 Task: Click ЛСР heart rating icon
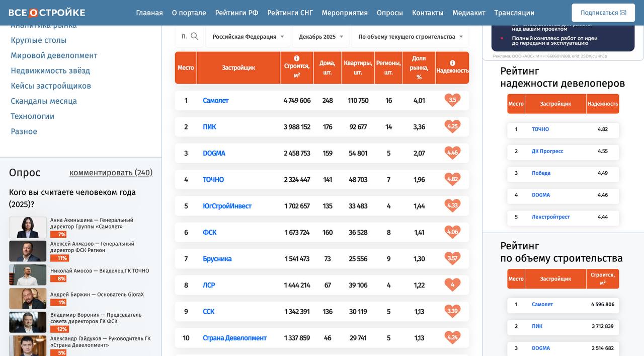point(452,285)
